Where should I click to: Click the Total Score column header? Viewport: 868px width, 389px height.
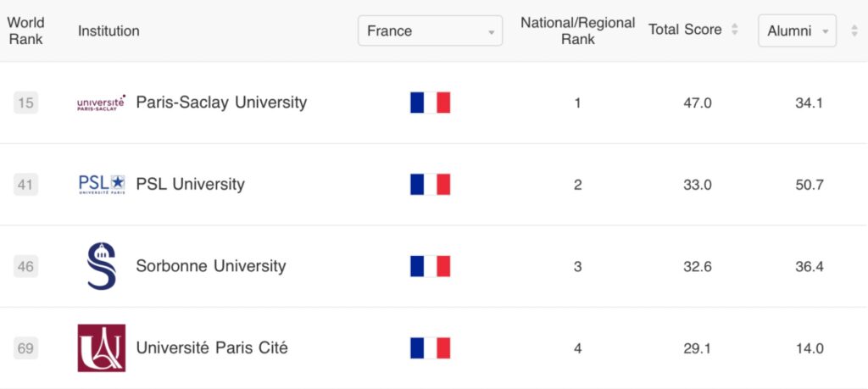tap(685, 30)
